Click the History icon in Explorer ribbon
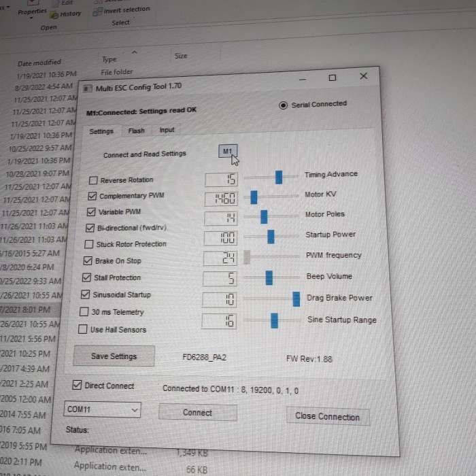 click(54, 14)
